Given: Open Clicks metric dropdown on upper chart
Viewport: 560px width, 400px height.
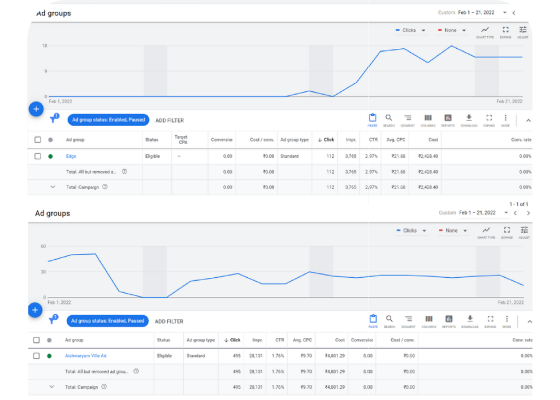Looking at the screenshot, I should pyautogui.click(x=410, y=30).
